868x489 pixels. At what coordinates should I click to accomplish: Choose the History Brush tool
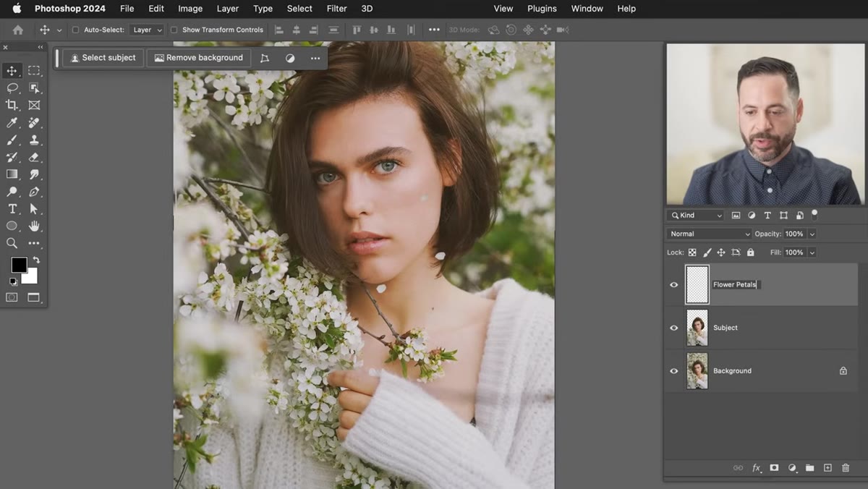(12, 157)
